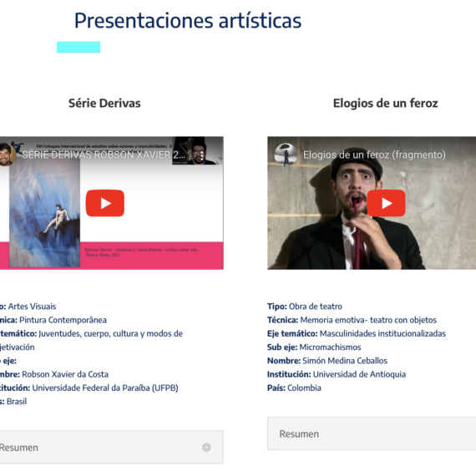Select the text 'Universidad de Antioquia'
This screenshot has height=476, width=476.
coord(359,374)
